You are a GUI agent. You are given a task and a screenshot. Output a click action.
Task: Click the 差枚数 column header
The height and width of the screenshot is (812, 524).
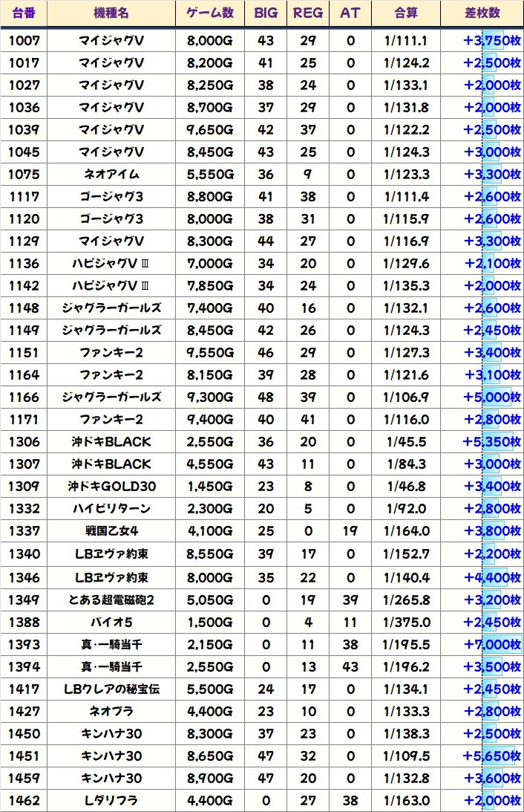(481, 13)
